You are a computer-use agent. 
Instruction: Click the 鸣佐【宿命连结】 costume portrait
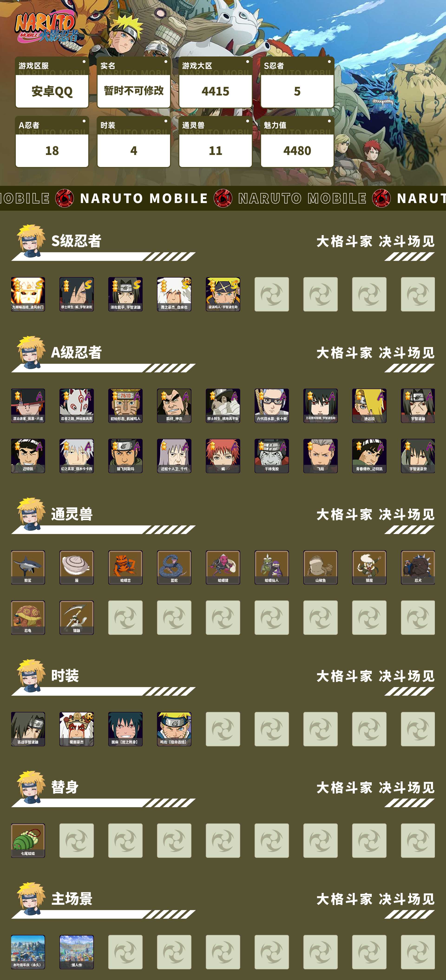point(174,729)
